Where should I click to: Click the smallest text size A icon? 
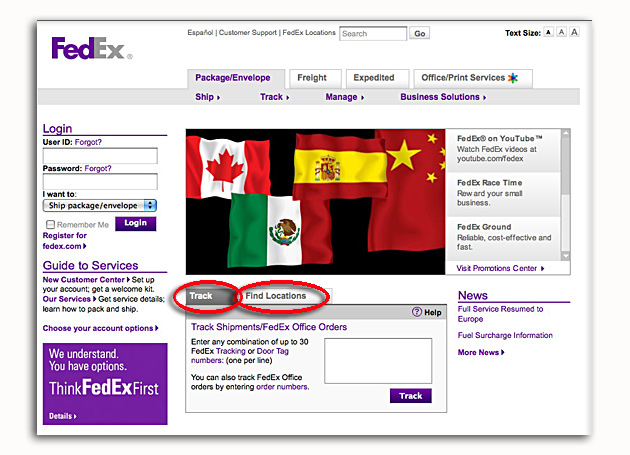pyautogui.click(x=549, y=33)
